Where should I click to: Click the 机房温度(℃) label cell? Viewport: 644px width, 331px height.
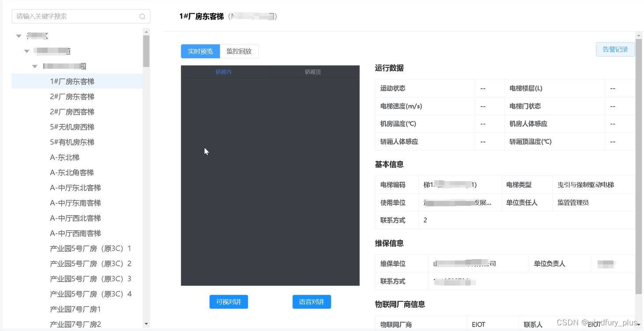point(425,124)
